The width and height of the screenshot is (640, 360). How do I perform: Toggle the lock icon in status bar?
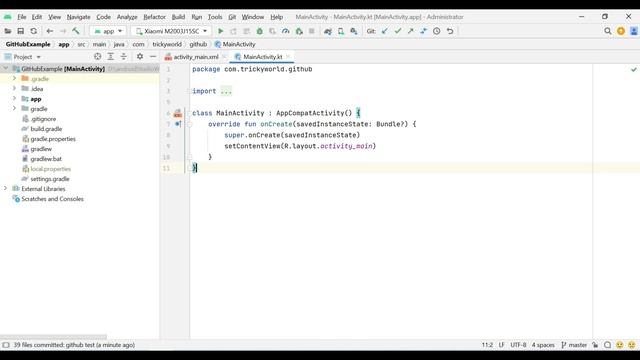tap(595, 345)
